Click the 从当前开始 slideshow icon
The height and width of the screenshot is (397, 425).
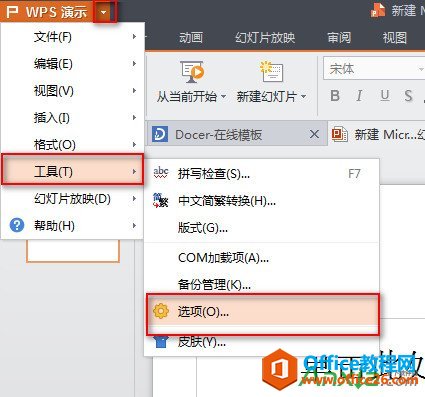coord(192,71)
